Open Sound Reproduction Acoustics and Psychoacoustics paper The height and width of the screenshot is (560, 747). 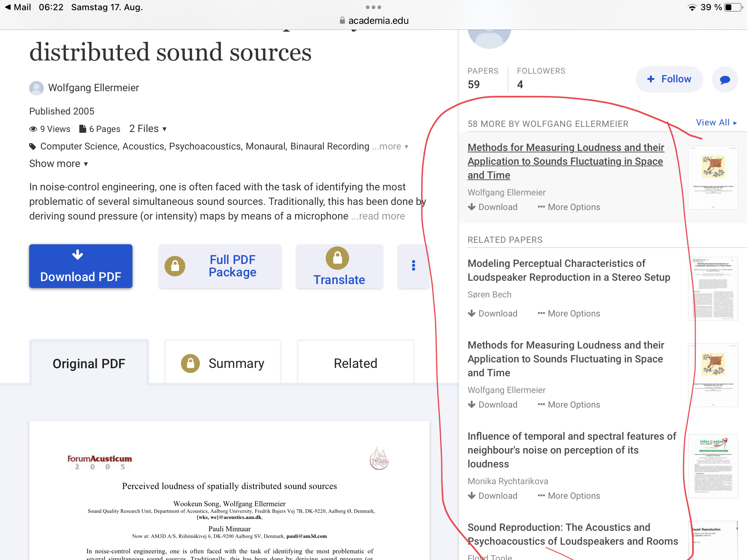(x=573, y=534)
